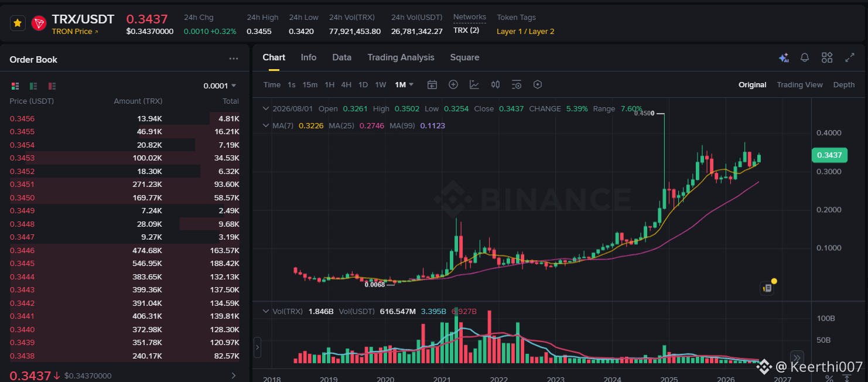Switch to Trading View chart
Screen dimensions: 868x382
[799, 85]
